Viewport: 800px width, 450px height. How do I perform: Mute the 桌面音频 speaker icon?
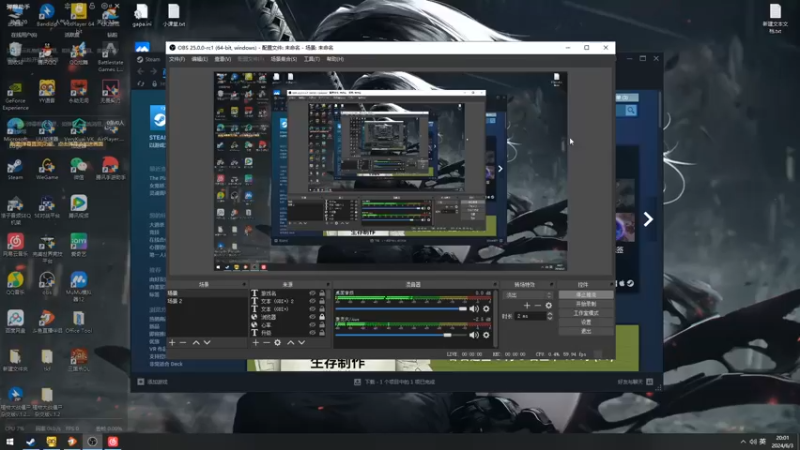tap(474, 309)
